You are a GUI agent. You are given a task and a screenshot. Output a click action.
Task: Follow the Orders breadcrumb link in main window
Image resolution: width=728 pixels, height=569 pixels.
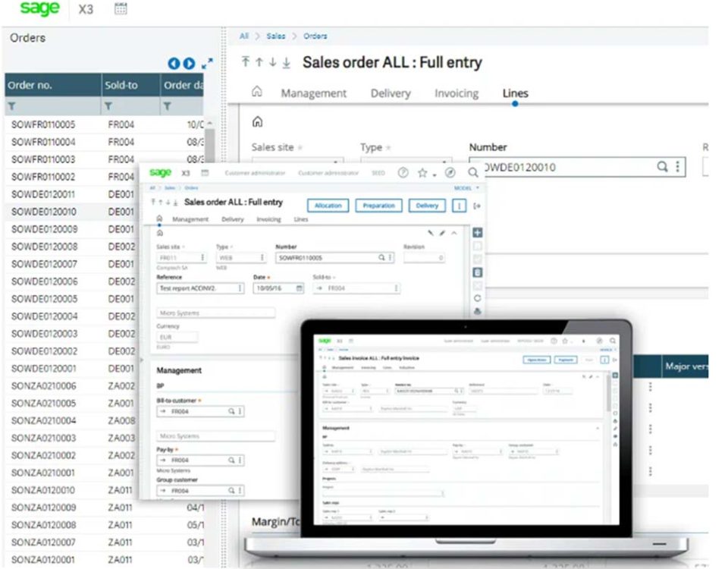[x=315, y=36]
